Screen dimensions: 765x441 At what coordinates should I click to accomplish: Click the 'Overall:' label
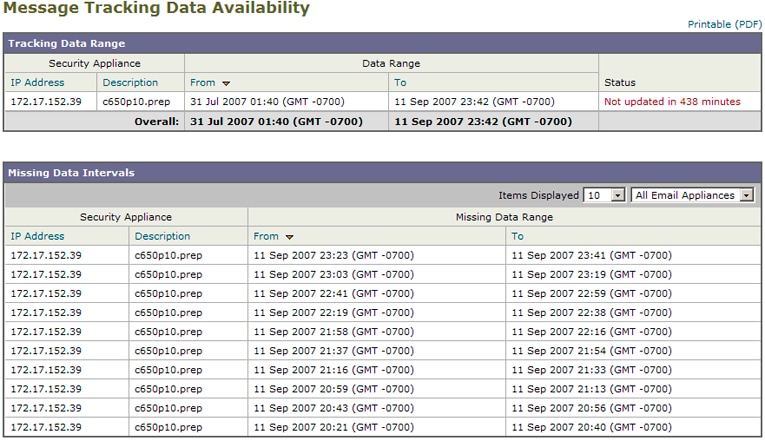tap(157, 121)
